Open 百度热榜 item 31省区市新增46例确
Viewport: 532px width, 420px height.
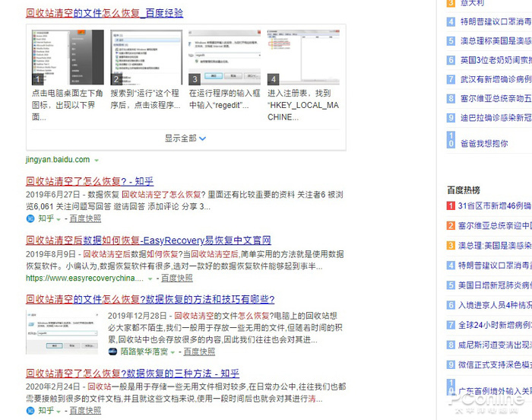[495, 205]
